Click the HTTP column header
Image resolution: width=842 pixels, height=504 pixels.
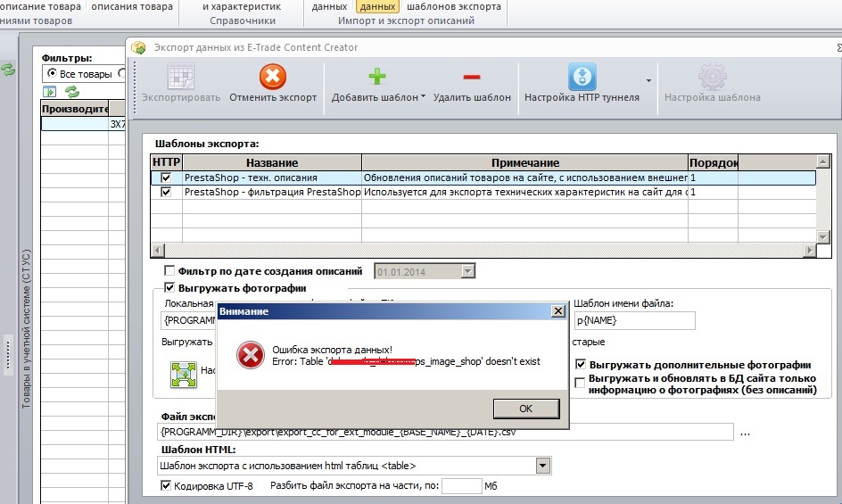pos(167,161)
